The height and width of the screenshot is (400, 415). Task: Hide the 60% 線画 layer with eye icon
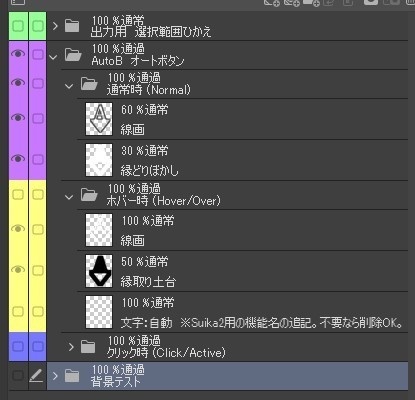[18, 118]
